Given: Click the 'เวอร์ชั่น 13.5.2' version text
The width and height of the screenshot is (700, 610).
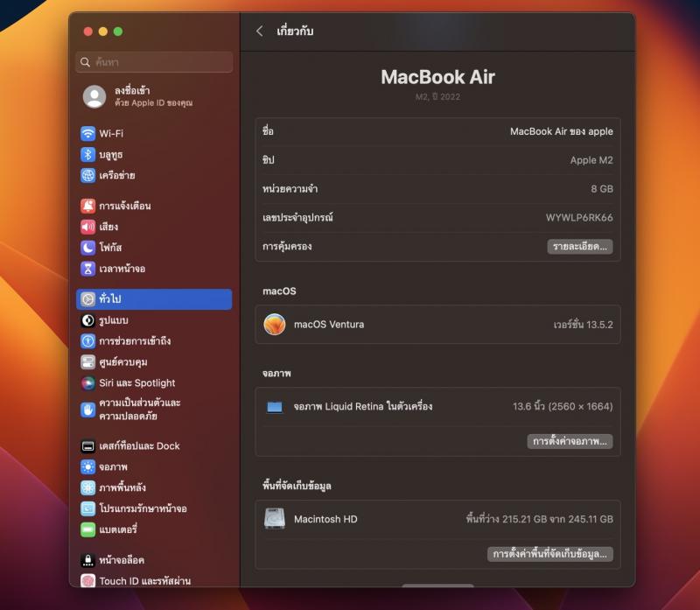Looking at the screenshot, I should (x=583, y=325).
